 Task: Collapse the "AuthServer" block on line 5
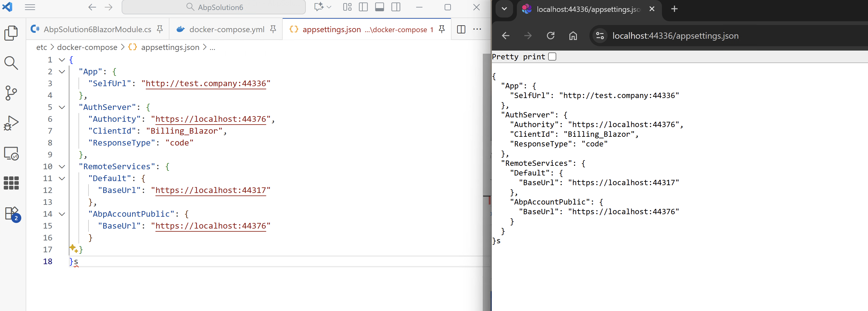pyautogui.click(x=62, y=107)
